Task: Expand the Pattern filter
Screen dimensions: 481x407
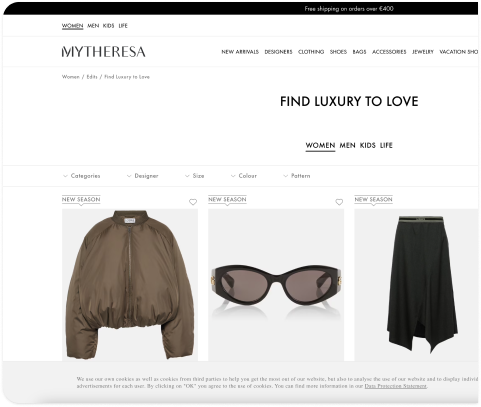Action: click(x=297, y=176)
